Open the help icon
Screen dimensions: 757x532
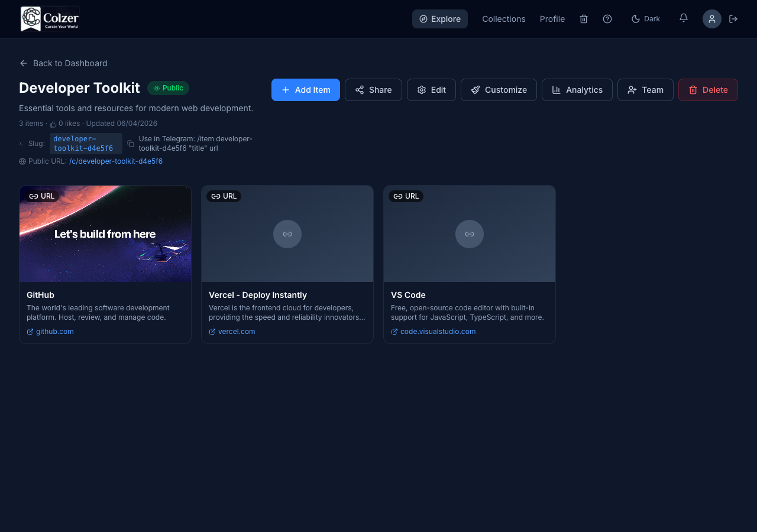[607, 18]
